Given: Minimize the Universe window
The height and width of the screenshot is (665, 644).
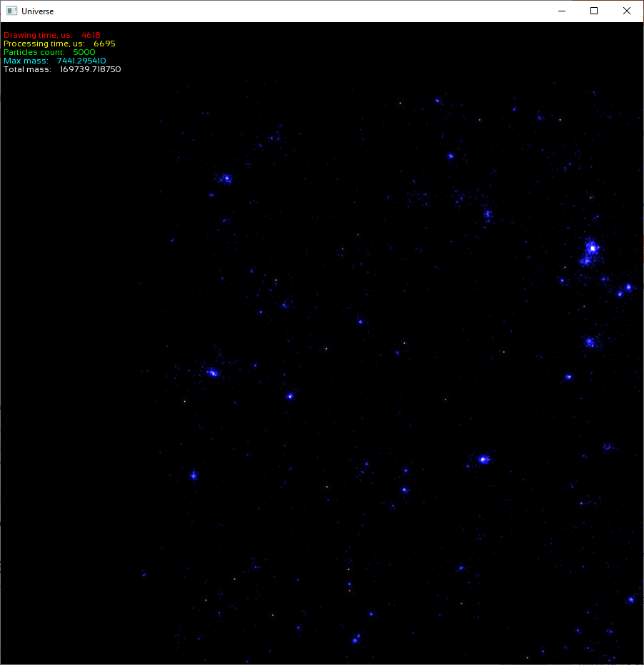Looking at the screenshot, I should click(562, 11).
